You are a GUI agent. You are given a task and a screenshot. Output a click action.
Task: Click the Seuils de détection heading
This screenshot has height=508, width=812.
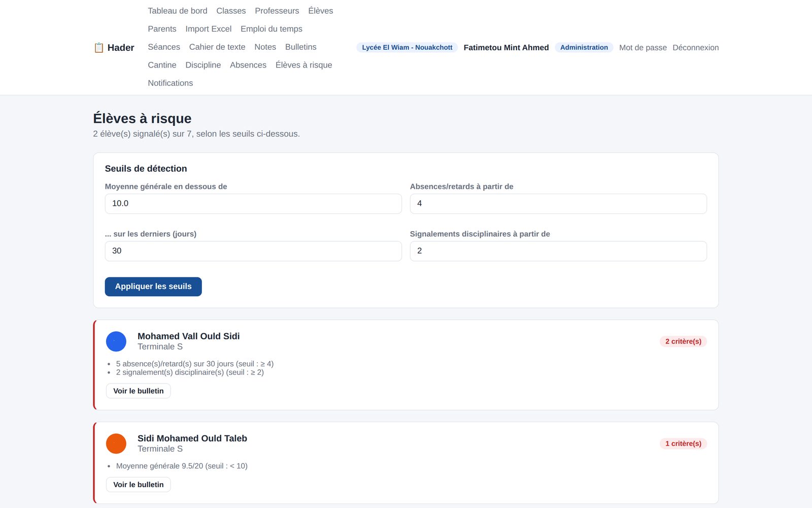(146, 169)
